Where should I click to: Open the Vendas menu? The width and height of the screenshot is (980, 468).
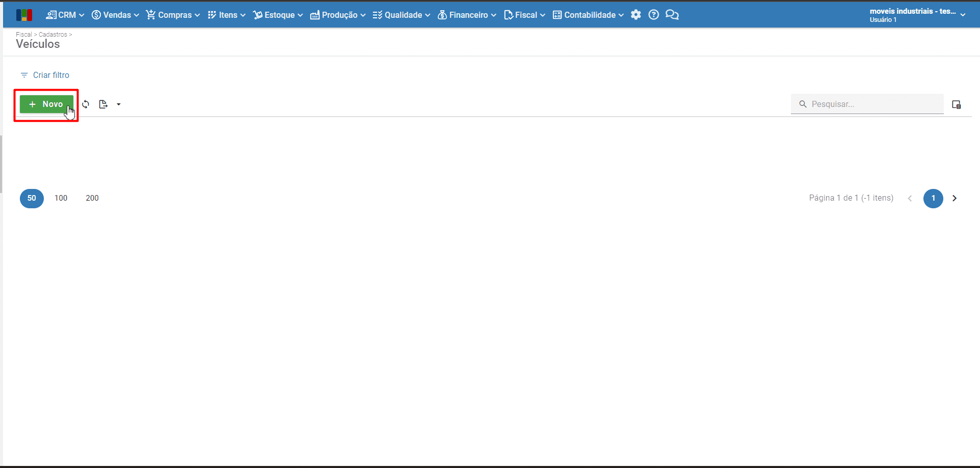click(115, 15)
